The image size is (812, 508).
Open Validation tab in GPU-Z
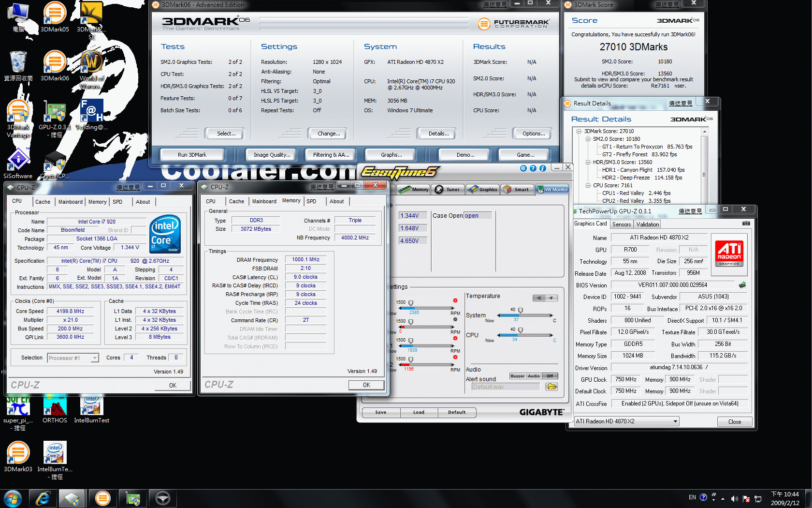tap(647, 224)
